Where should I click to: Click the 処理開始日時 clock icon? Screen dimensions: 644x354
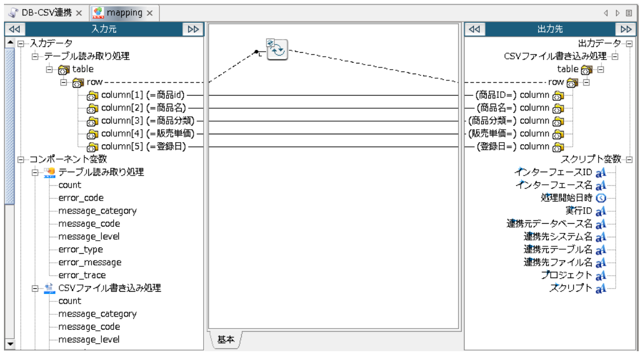click(x=601, y=198)
